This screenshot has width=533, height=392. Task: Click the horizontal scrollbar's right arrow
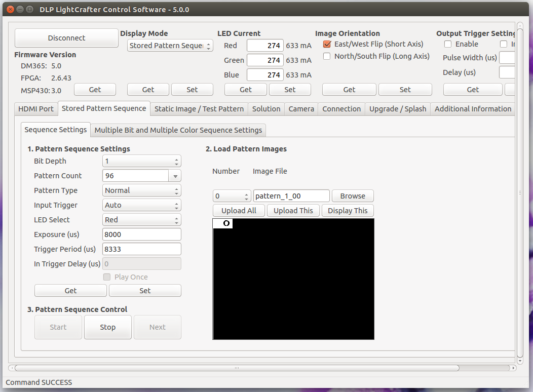[513, 368]
